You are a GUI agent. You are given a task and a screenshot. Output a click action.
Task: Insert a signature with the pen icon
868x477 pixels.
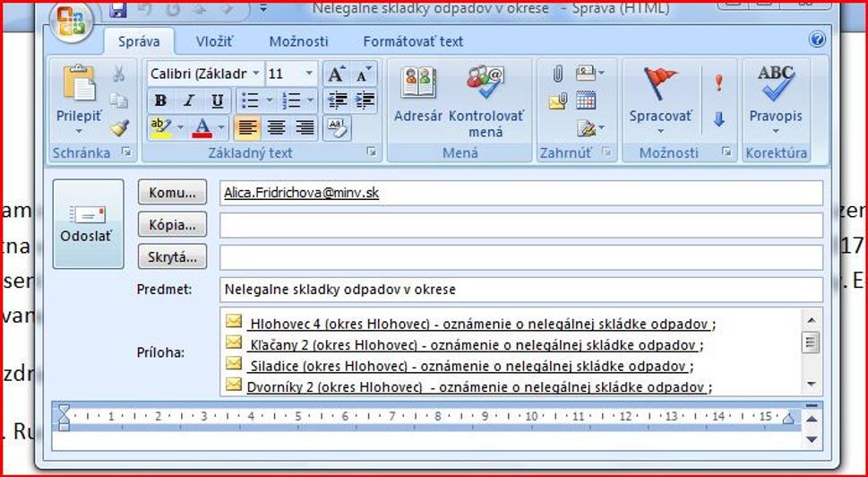pos(586,129)
